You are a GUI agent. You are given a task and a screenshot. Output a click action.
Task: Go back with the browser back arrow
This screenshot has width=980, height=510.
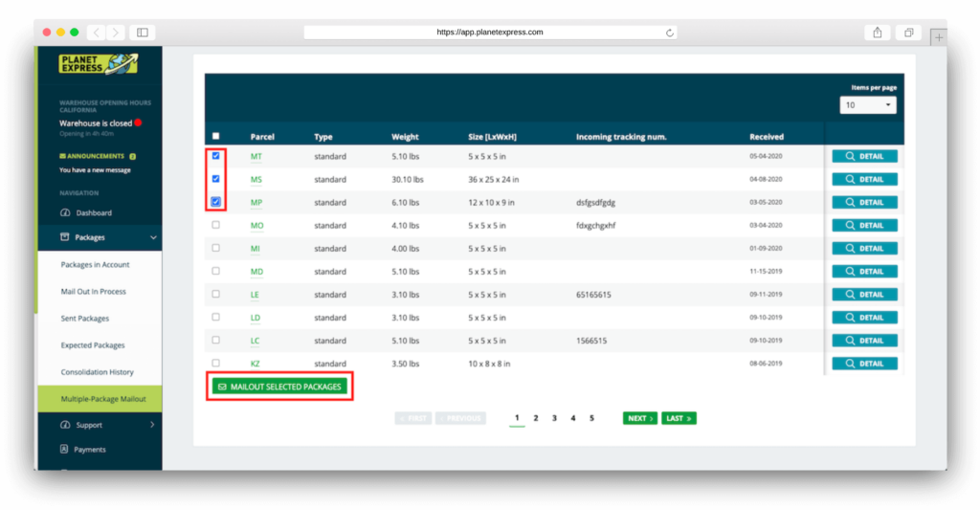click(x=97, y=33)
